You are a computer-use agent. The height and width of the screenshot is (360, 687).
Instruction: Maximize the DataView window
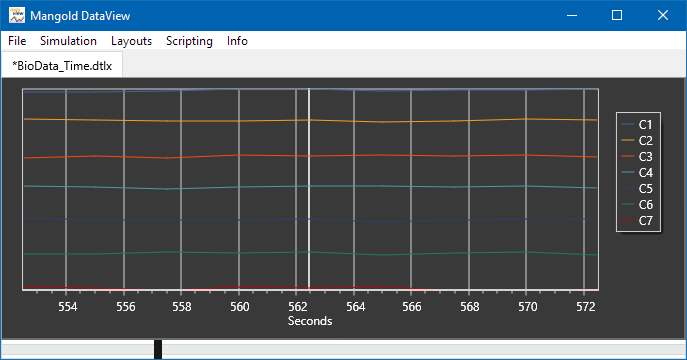(x=617, y=15)
